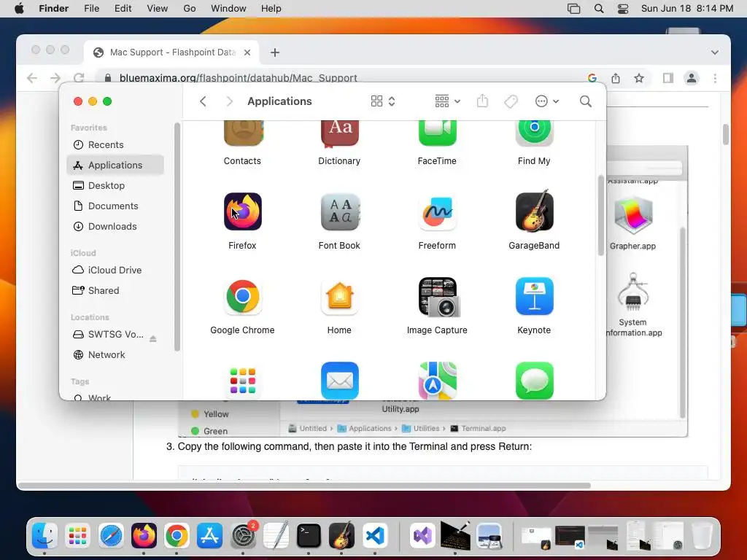Click the Chrome address bar URL

coord(239,78)
